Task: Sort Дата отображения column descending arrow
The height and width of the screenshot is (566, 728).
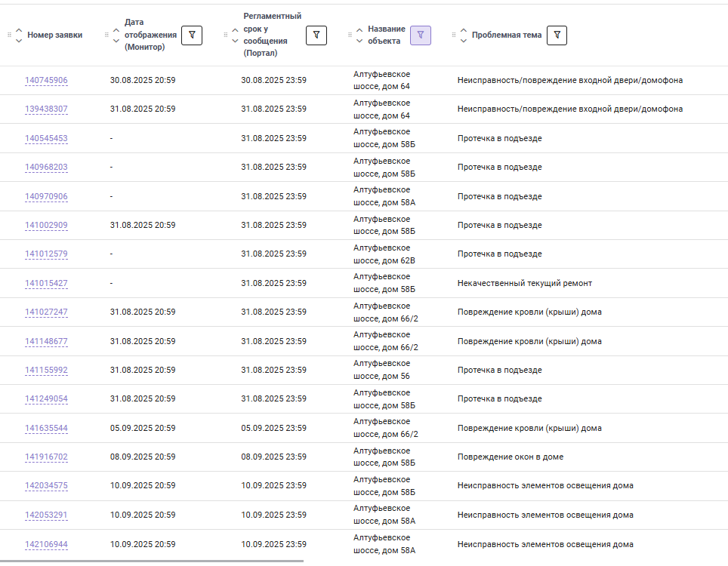Action: pos(116,41)
